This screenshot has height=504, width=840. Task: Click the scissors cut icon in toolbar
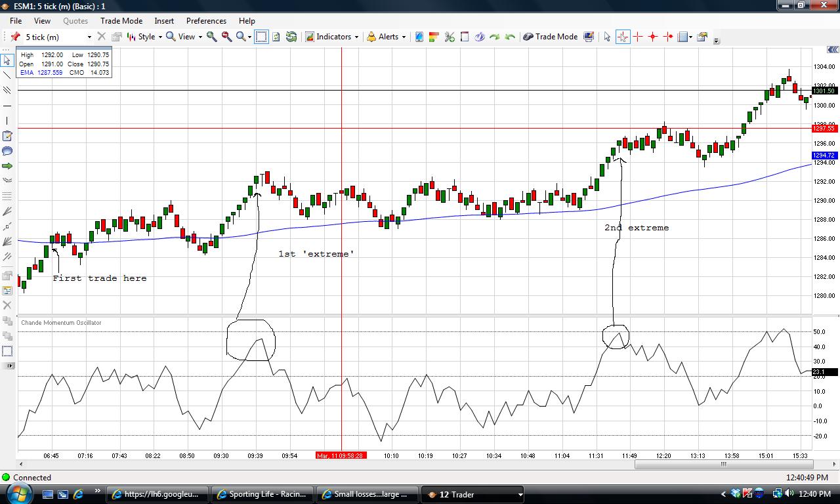tap(450, 37)
